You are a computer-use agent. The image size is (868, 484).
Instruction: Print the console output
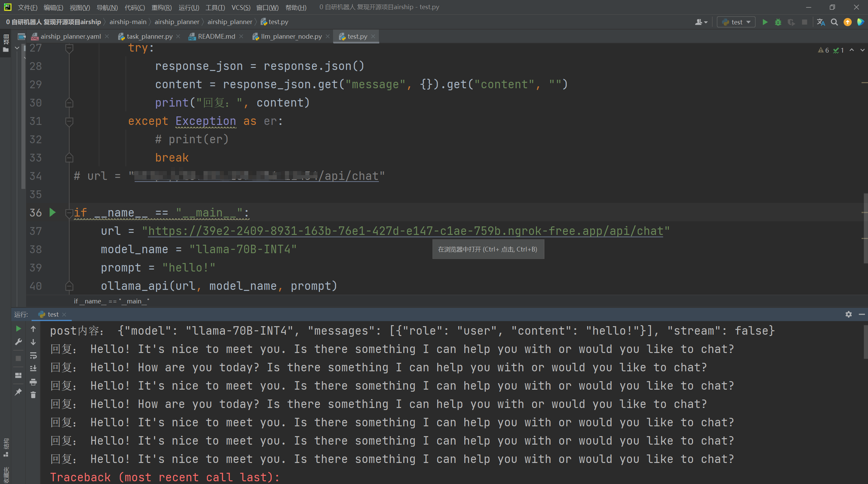click(33, 382)
